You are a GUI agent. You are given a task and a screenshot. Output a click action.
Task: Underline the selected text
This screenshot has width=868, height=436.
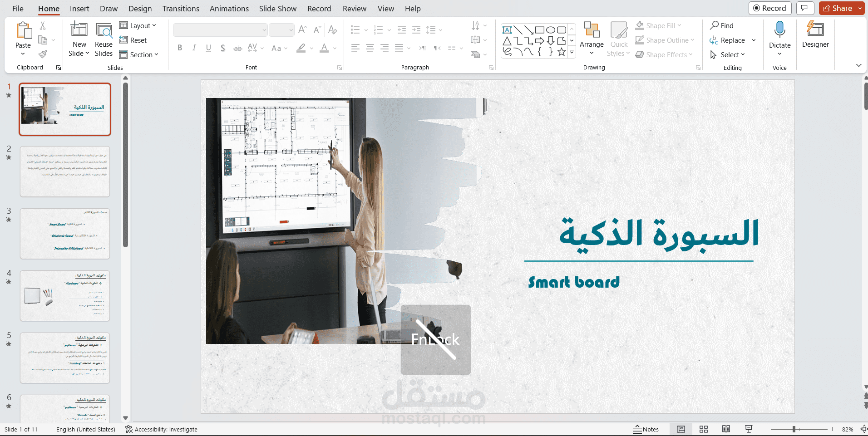pyautogui.click(x=208, y=48)
